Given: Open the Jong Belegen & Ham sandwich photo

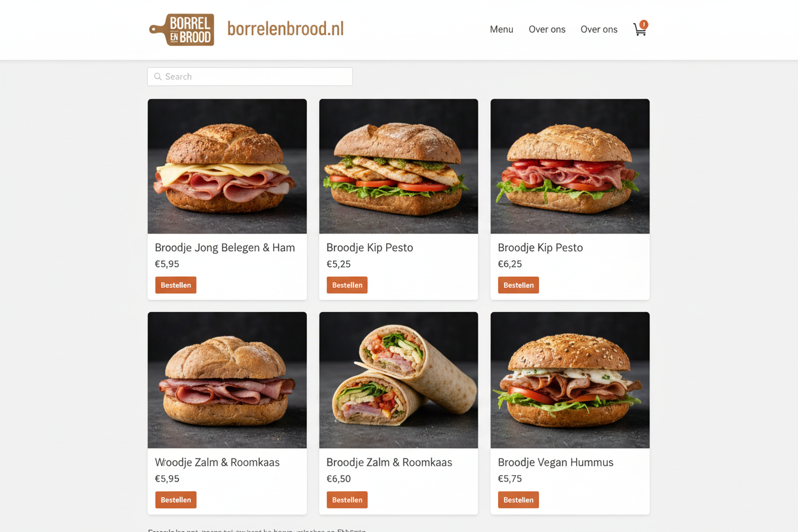Looking at the screenshot, I should coord(227,166).
